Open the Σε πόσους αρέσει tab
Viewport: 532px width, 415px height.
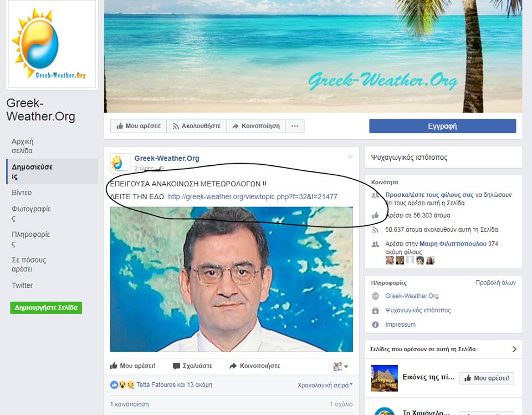coord(52,265)
